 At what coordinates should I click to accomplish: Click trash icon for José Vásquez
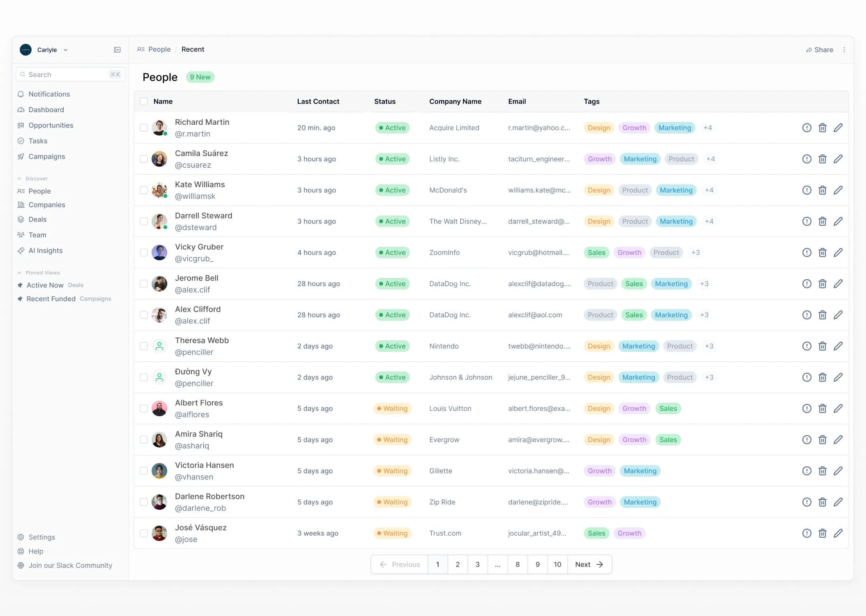[x=822, y=533]
